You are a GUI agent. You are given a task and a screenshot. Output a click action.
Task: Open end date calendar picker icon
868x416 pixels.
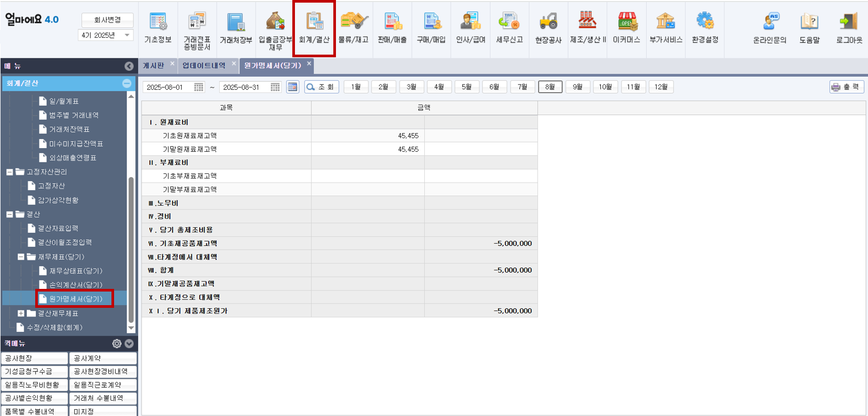point(275,87)
